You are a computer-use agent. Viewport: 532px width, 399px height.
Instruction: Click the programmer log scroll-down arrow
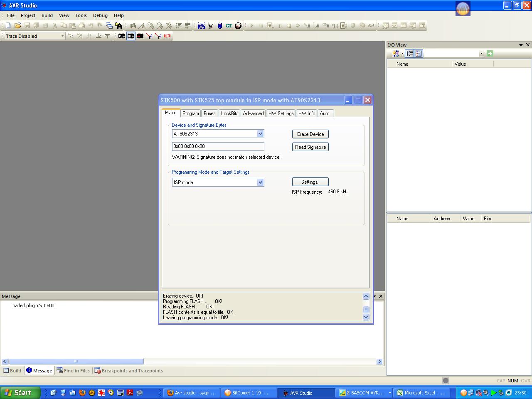coord(366,317)
